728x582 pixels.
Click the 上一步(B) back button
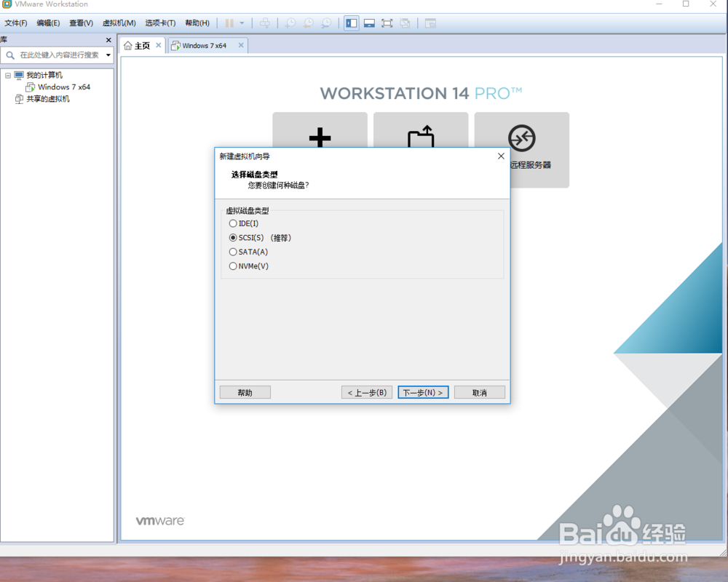click(367, 393)
